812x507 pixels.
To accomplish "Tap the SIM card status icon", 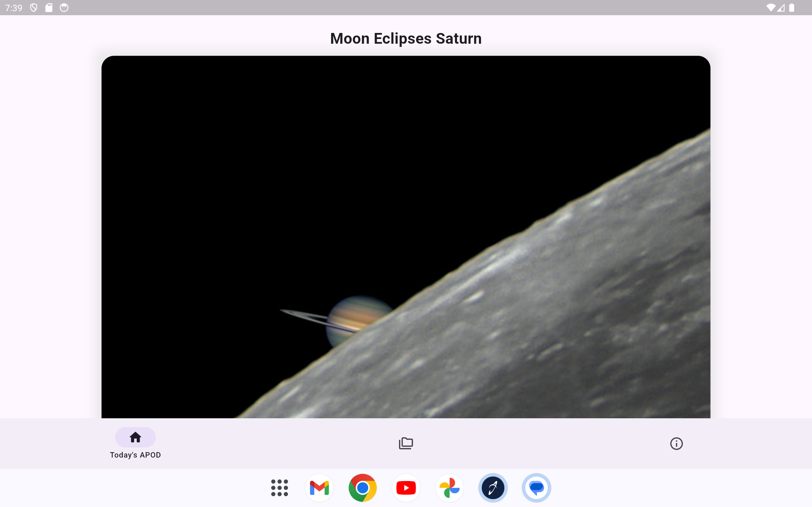I will pos(49,7).
